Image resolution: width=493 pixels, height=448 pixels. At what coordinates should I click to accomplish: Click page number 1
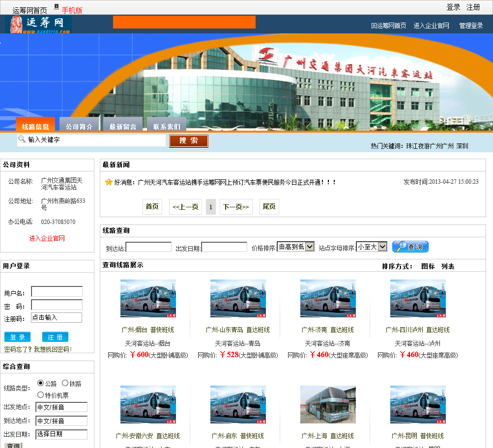(211, 207)
